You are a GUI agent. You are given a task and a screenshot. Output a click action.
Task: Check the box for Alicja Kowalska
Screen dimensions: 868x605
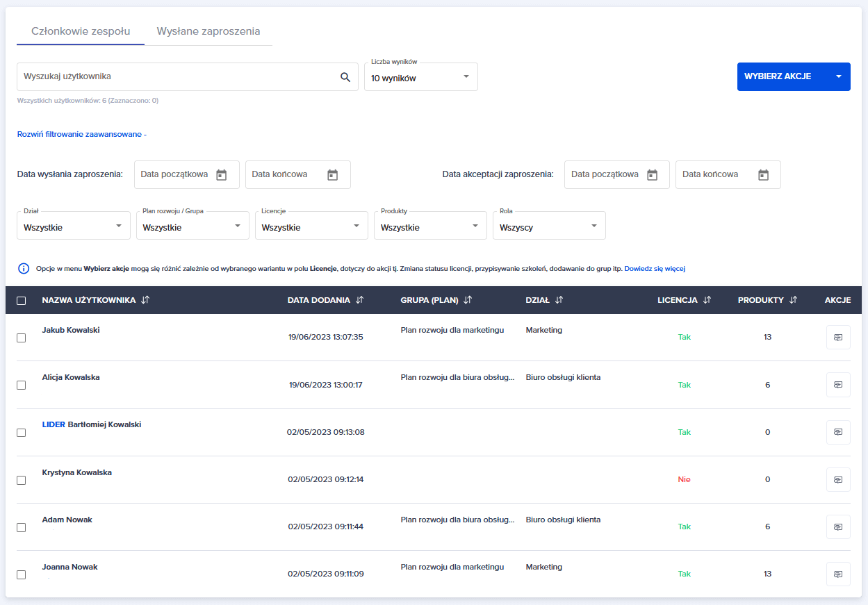pos(21,385)
